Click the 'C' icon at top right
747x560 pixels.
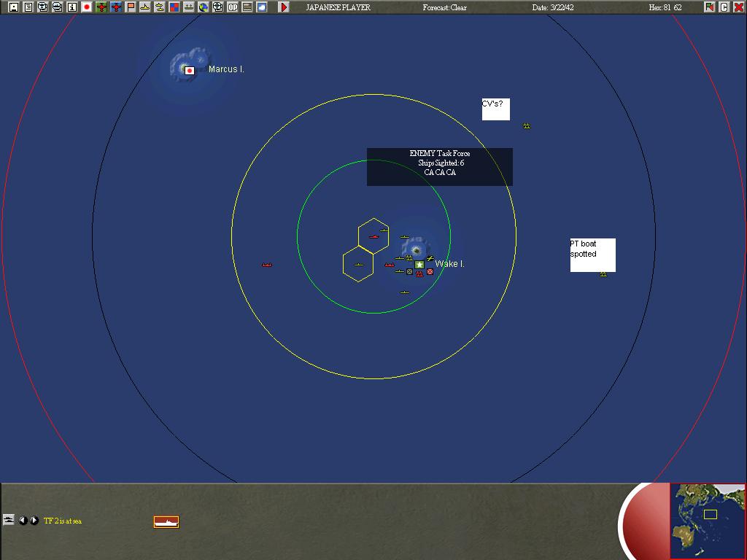(x=724, y=7)
